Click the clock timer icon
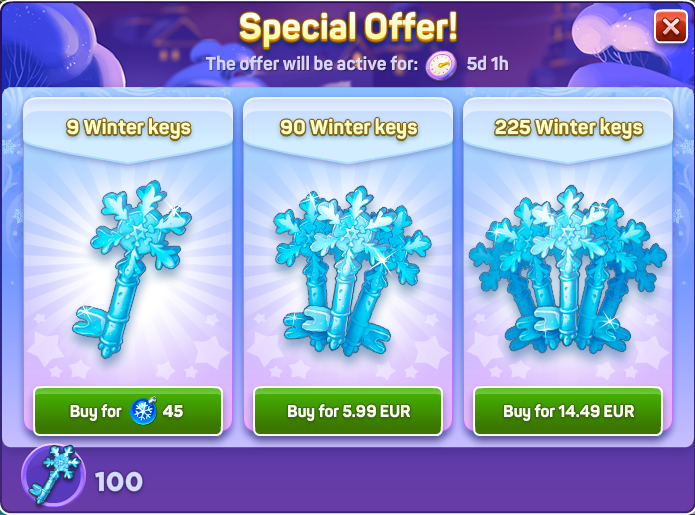Image resolution: width=695 pixels, height=515 pixels. (x=441, y=66)
